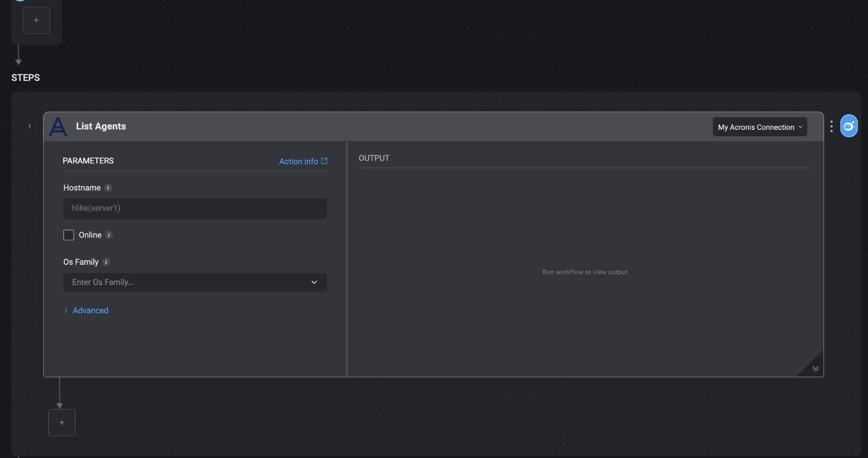This screenshot has width=868, height=458.
Task: Open the blue AI assistant icon
Action: (x=849, y=126)
